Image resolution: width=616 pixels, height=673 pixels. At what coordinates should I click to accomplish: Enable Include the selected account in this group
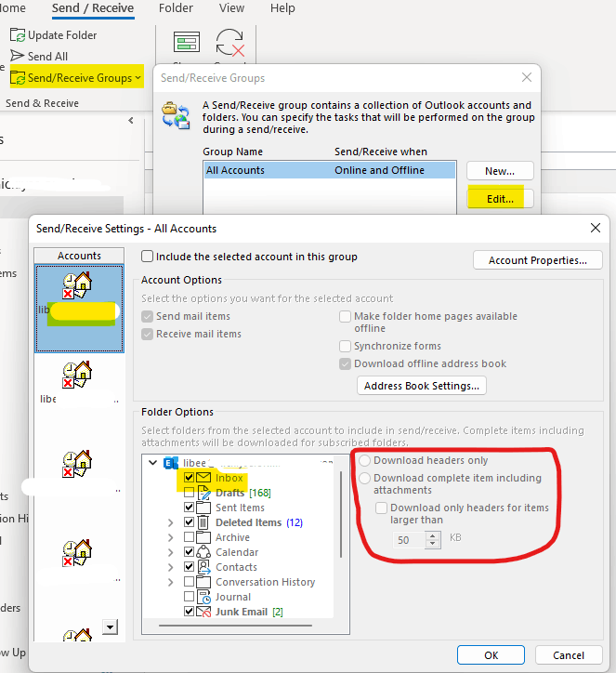(147, 257)
